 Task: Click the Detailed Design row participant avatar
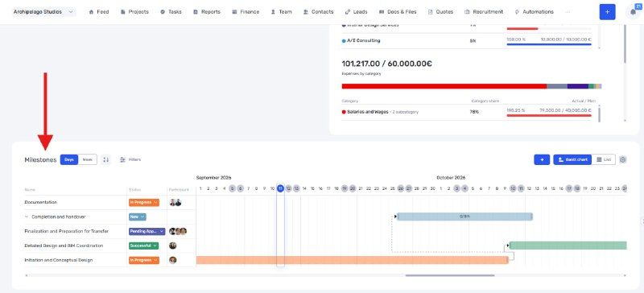tap(173, 246)
